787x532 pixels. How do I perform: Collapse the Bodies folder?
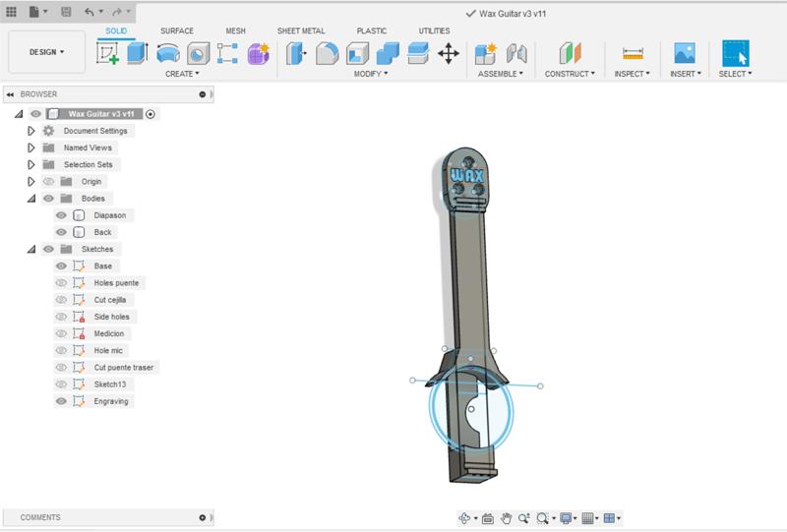click(x=31, y=199)
